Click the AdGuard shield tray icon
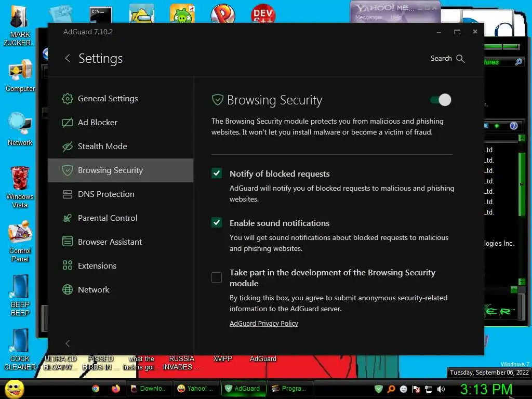 pyautogui.click(x=379, y=389)
